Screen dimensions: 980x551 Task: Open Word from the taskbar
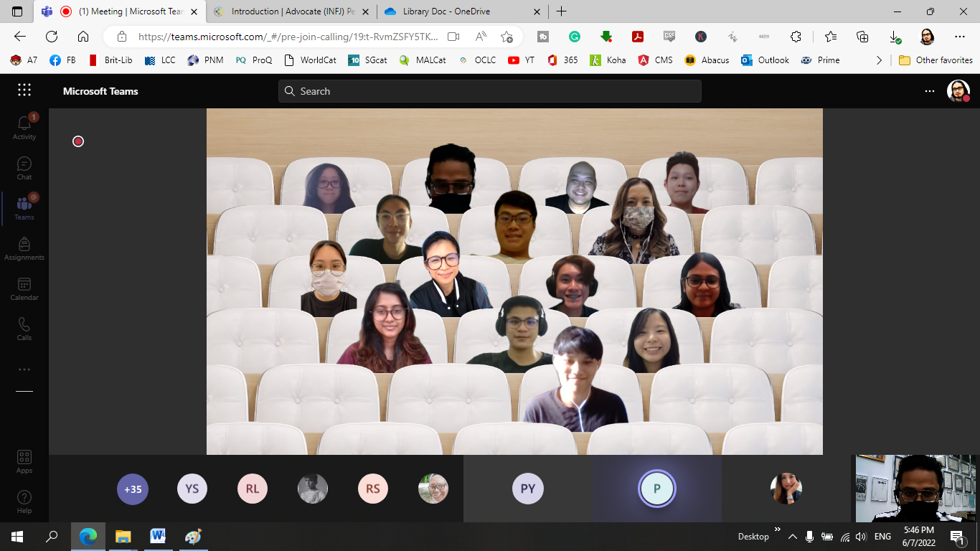(x=158, y=536)
